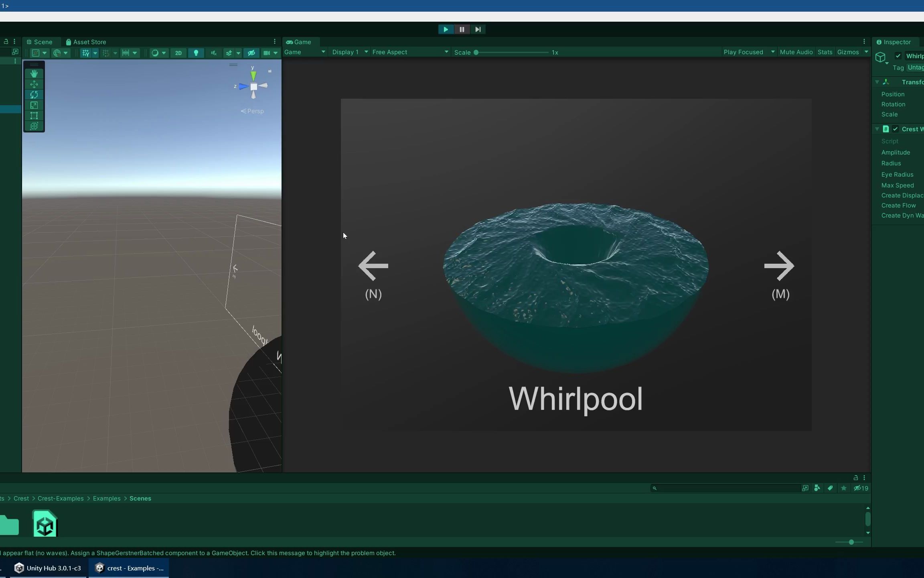
Task: Select the Move tool in Scene view
Action: [34, 84]
